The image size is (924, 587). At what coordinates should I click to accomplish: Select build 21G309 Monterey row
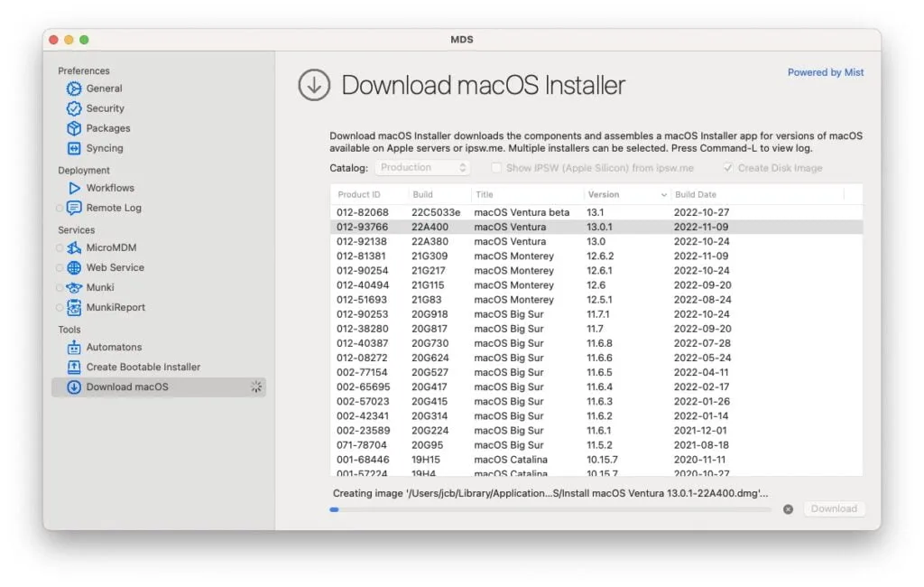click(x=596, y=256)
